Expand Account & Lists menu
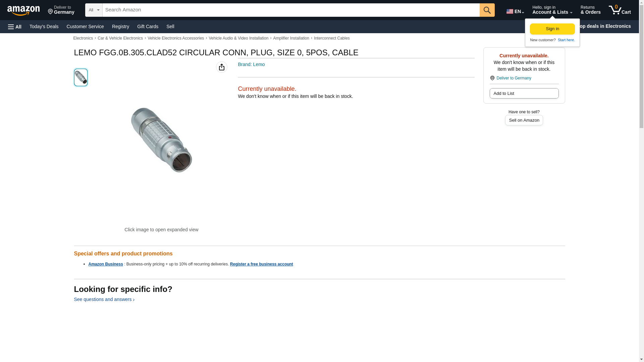Screen dimensions: 644x362 tap(552, 10)
